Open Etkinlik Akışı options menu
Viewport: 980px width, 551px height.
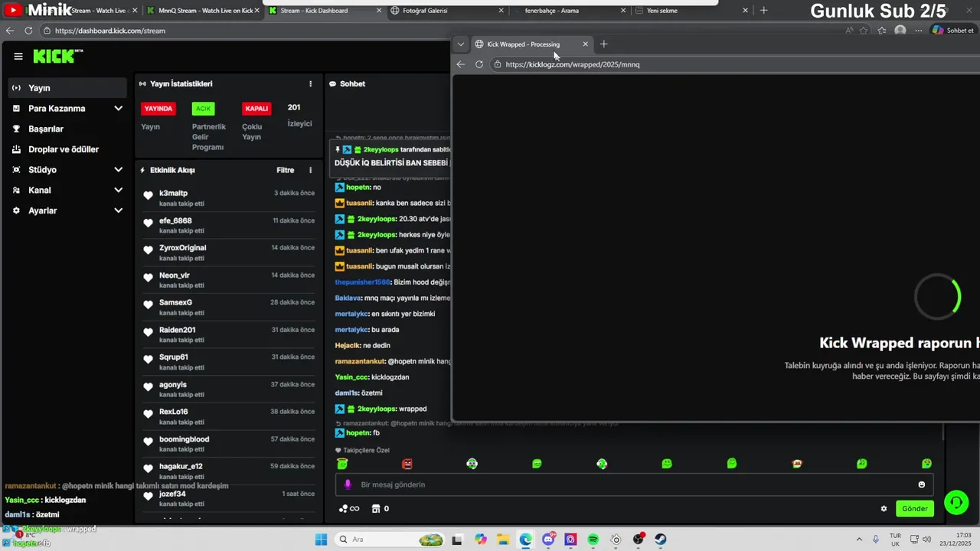[x=310, y=170]
